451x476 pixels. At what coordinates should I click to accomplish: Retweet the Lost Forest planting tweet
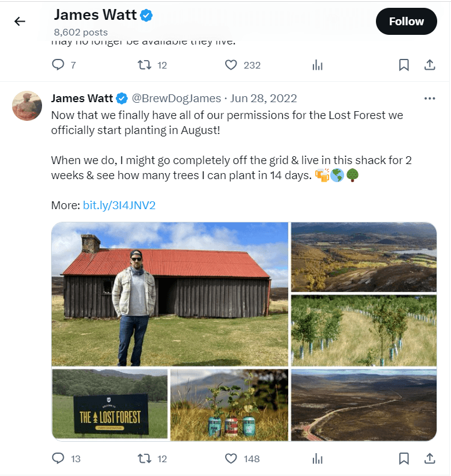click(x=145, y=459)
